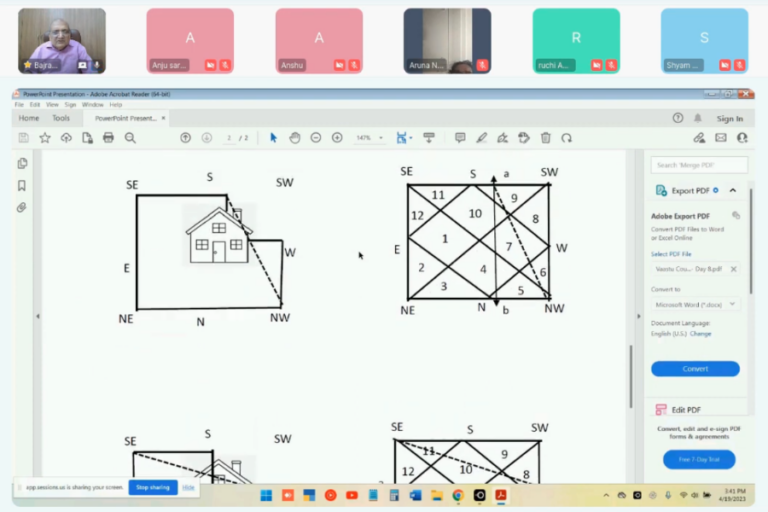This screenshot has height=512, width=768.
Task: Click the Change language link
Action: [x=700, y=334]
